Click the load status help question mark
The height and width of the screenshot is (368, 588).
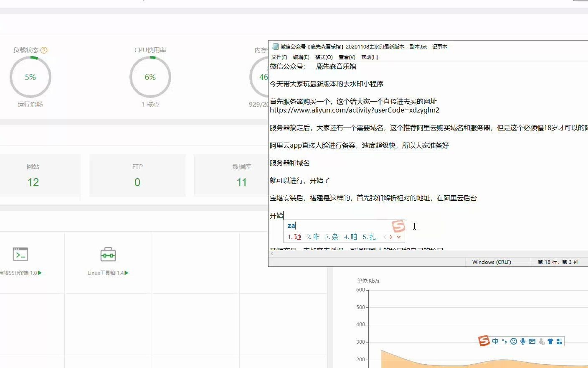[x=44, y=50]
